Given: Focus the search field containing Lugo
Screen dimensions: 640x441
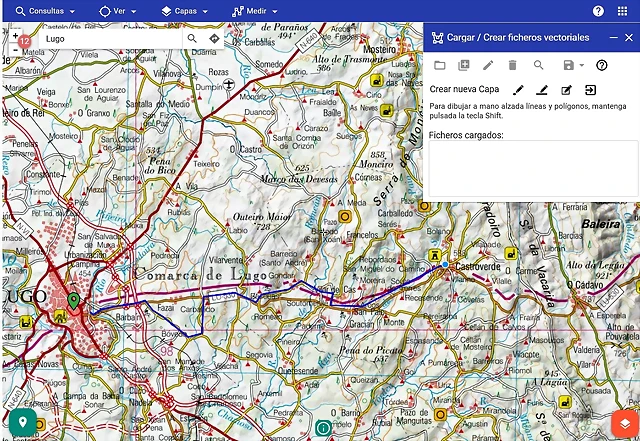Looking at the screenshot, I should (111, 39).
